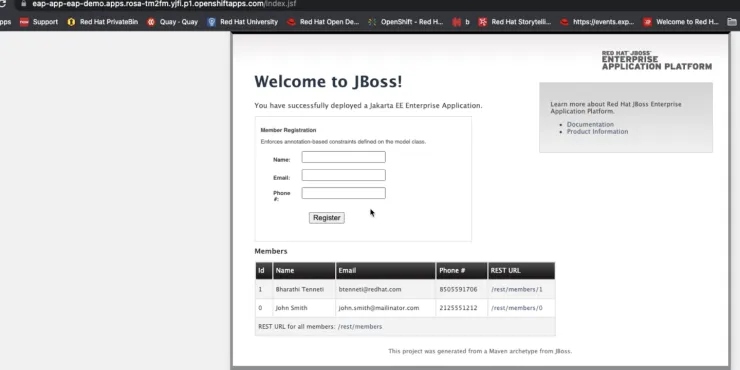Click the site lock icon in address bar
The height and width of the screenshot is (370, 740).
(x=23, y=3)
